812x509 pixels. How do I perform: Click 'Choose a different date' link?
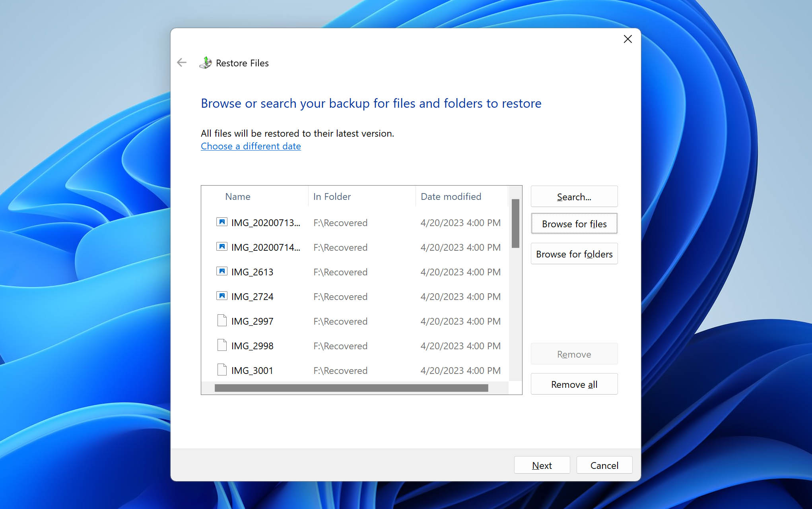[251, 146]
